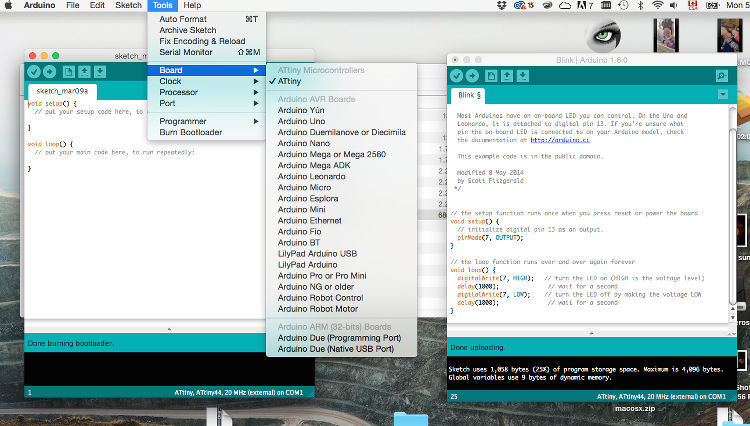
Task: Select Arduino Mega or Mega 2560
Action: pyautogui.click(x=342, y=154)
